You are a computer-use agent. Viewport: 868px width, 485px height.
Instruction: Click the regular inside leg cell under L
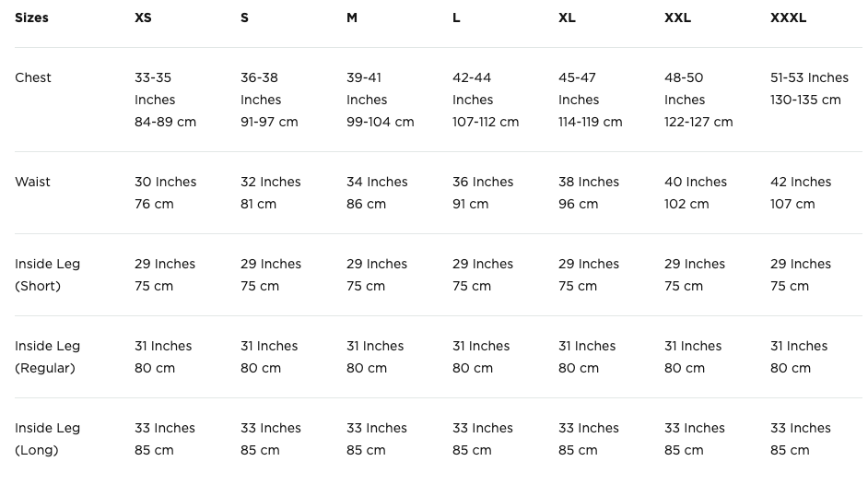pyautogui.click(x=481, y=357)
